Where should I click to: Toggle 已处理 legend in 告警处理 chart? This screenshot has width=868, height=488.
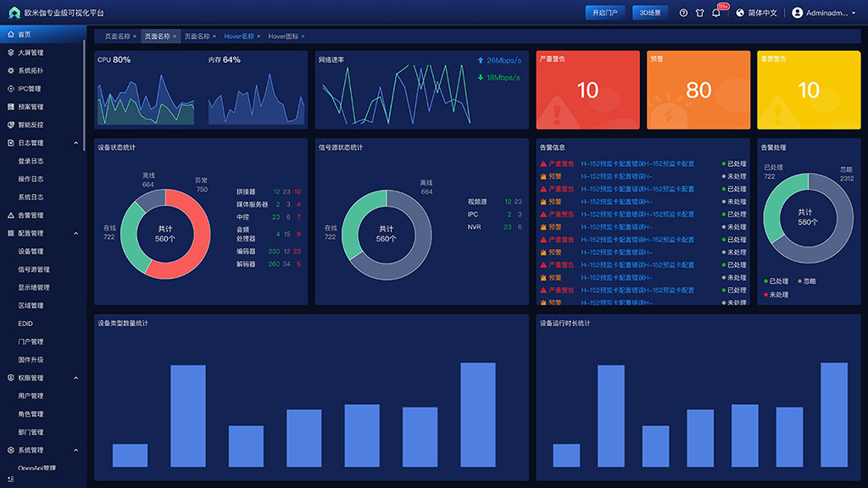776,281
